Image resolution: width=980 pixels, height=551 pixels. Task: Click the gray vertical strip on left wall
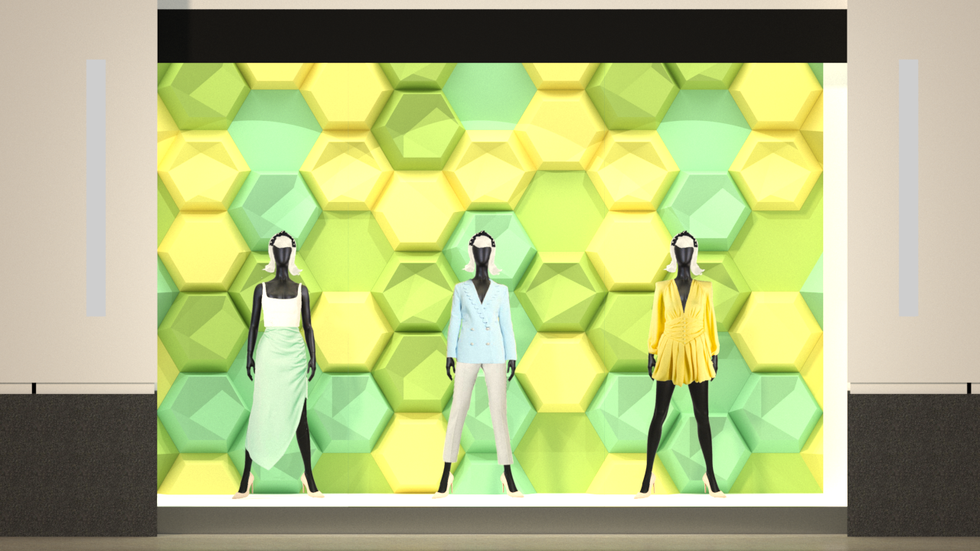tap(96, 187)
